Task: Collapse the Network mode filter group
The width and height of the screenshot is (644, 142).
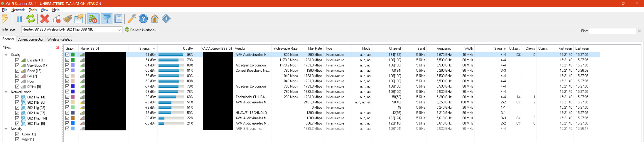Action: (6, 92)
